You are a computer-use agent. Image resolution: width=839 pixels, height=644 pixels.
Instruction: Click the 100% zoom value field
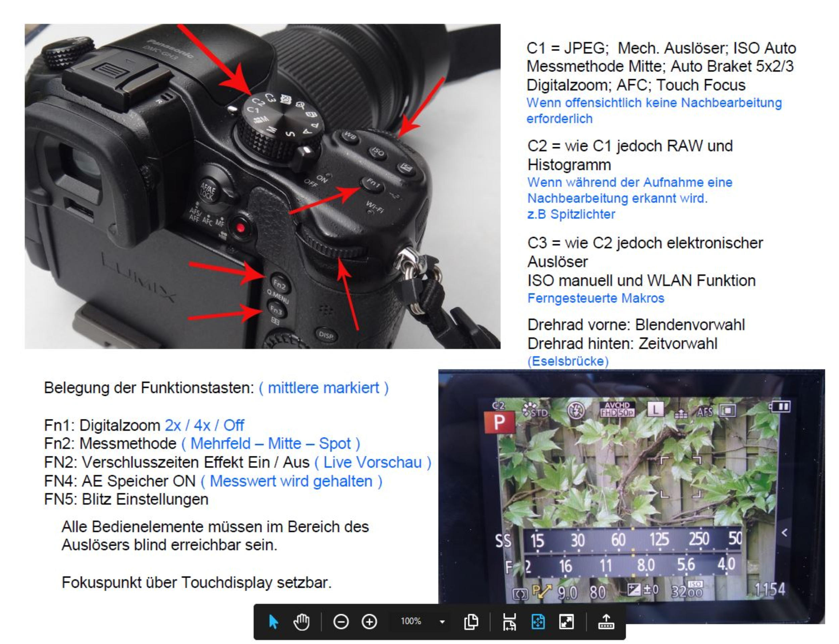411,622
